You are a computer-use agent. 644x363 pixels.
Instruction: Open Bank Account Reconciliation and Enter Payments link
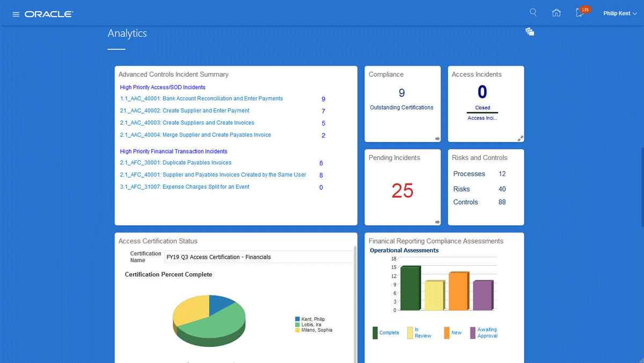tap(201, 99)
